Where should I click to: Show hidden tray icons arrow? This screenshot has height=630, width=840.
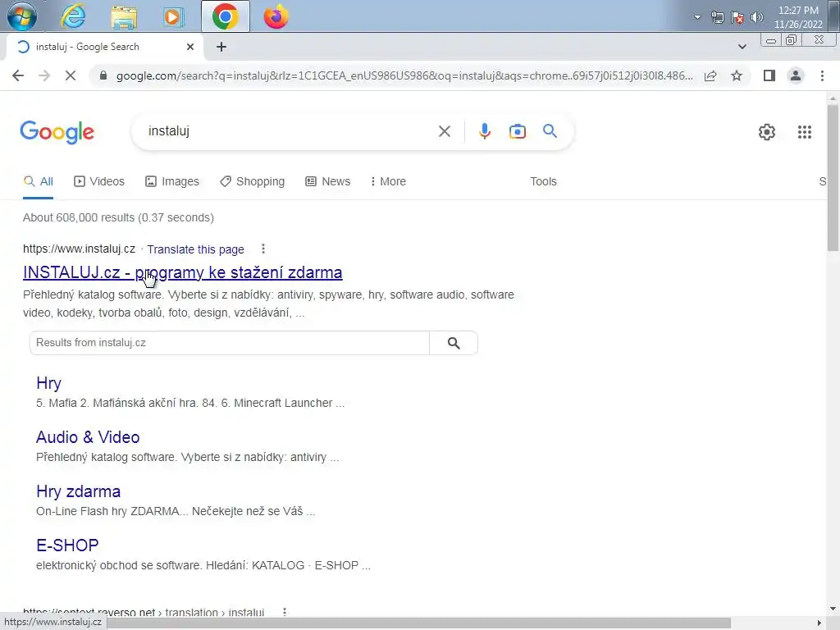(x=697, y=17)
